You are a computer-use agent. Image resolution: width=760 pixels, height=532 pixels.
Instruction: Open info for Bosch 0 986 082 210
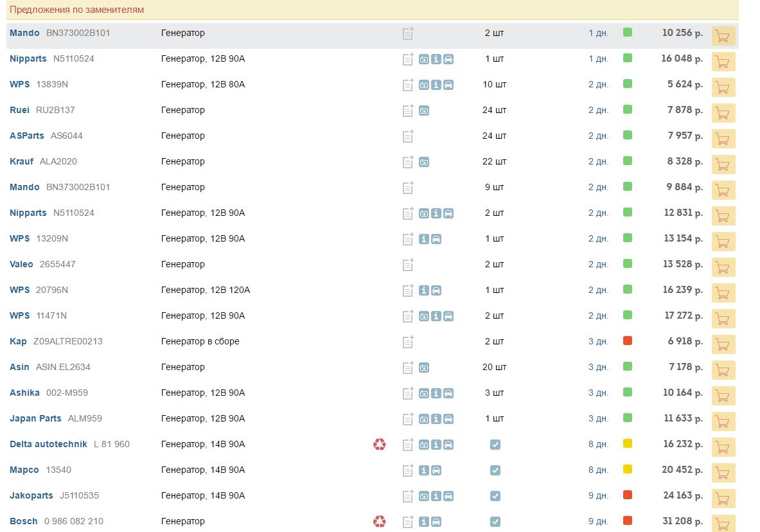click(x=424, y=522)
